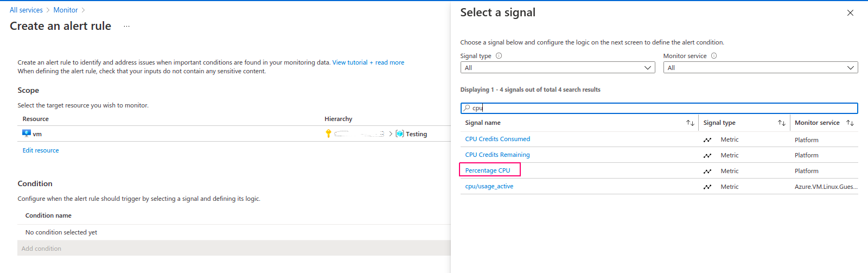Click the metric chart icon for Percentage CPU

707,171
